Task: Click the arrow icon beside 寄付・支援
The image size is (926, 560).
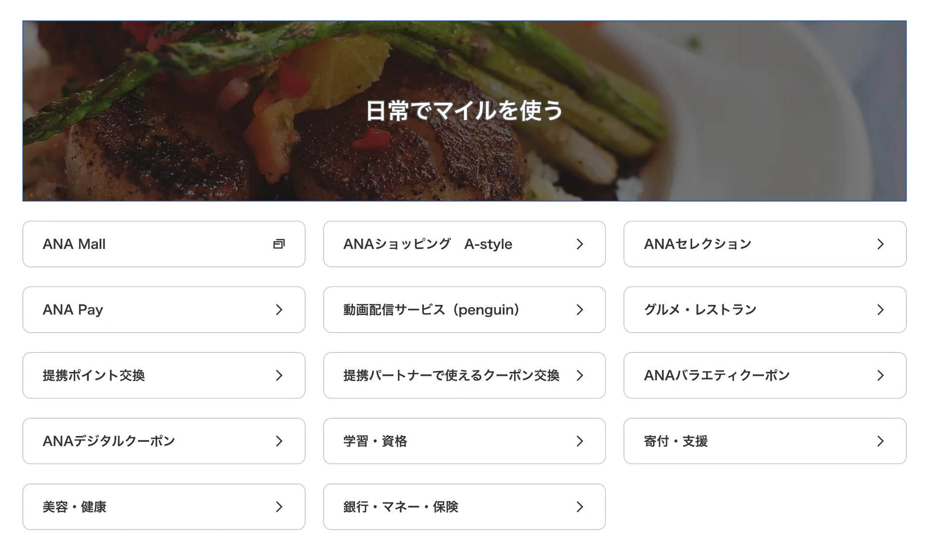Action: (880, 441)
